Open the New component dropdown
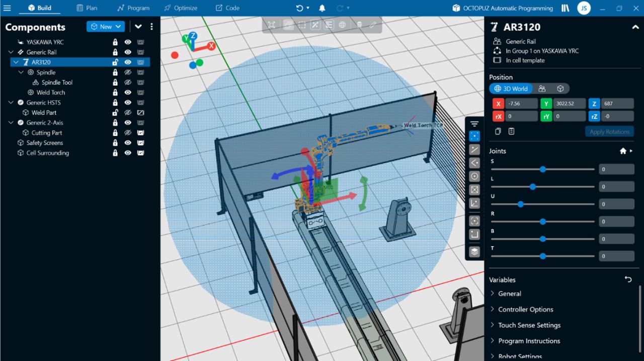 pos(106,27)
